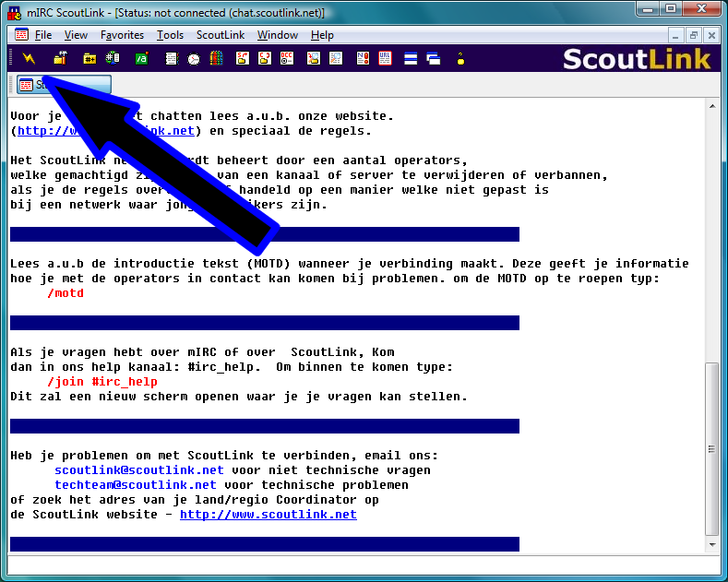The height and width of the screenshot is (582, 728).
Task: Open mIRC Options hammer icon
Action: 60,58
